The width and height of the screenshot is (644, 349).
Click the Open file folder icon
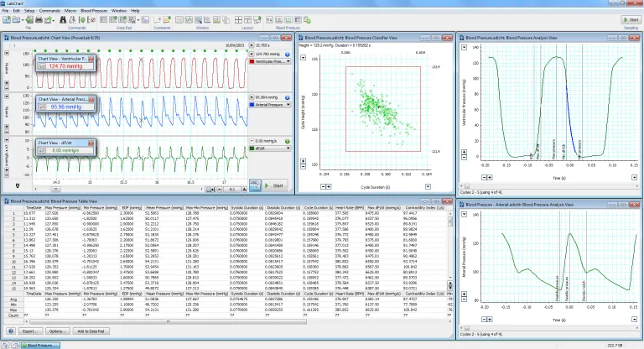[x=17, y=20]
